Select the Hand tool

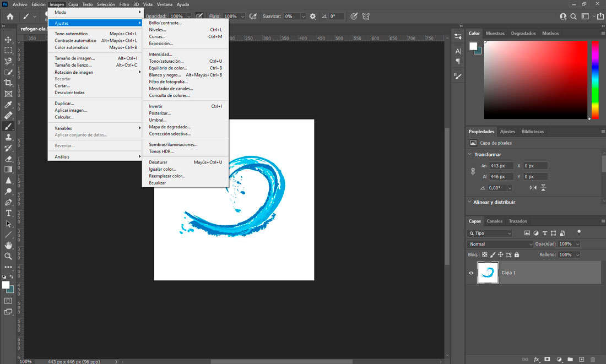tap(8, 245)
